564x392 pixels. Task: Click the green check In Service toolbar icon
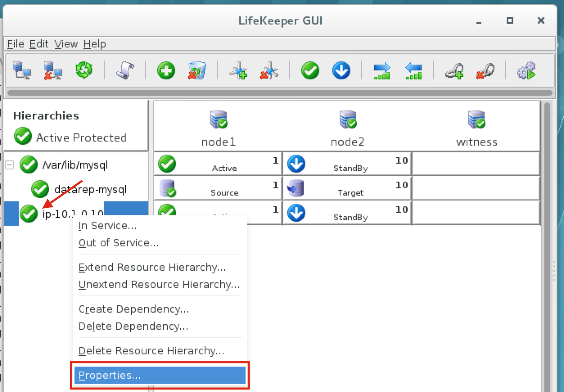point(310,70)
